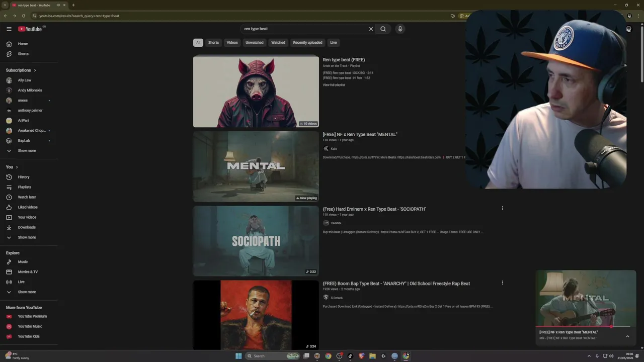Open the Windows Start menu
The image size is (644, 362).
238,356
